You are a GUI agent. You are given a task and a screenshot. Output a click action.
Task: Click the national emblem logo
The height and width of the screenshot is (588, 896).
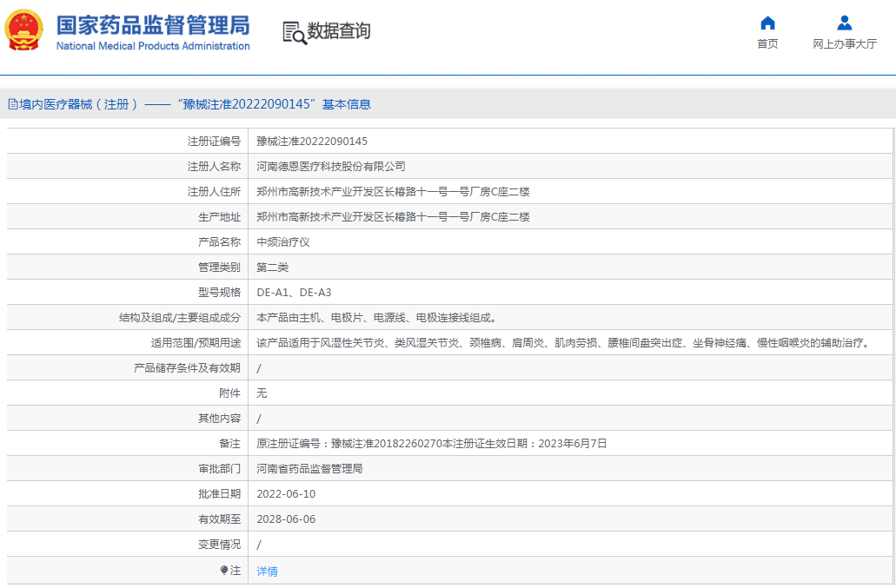point(24,30)
